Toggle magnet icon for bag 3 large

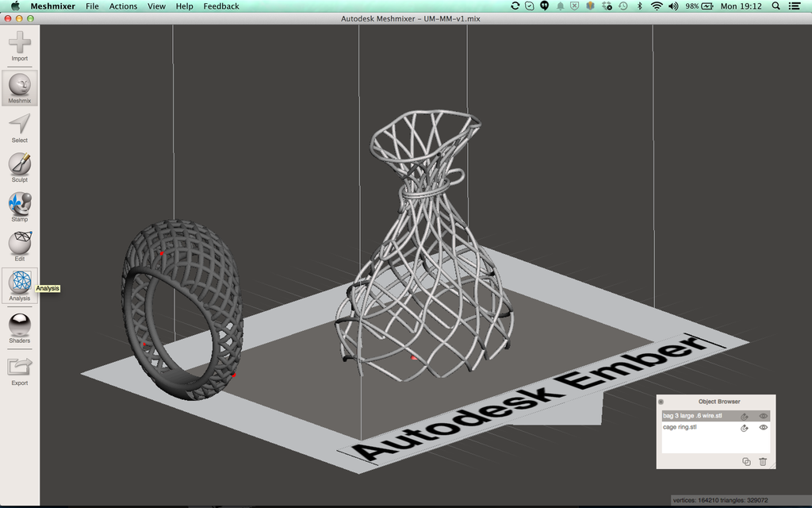point(744,417)
